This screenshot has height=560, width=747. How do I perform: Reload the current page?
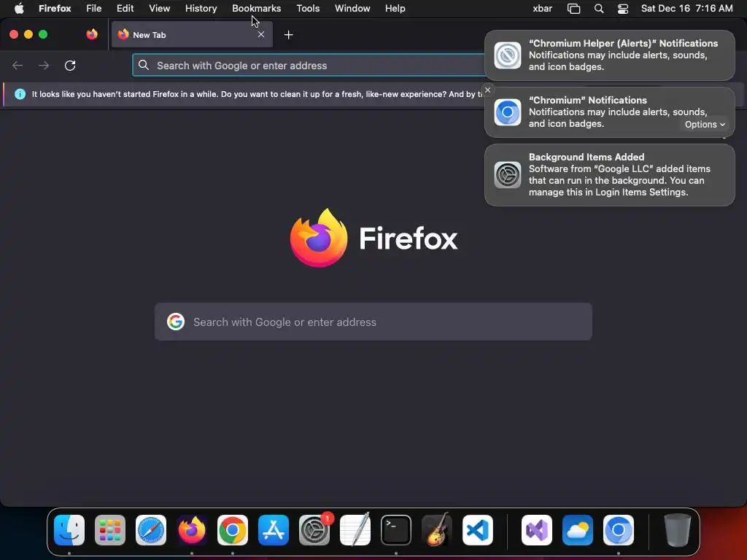[x=70, y=65]
